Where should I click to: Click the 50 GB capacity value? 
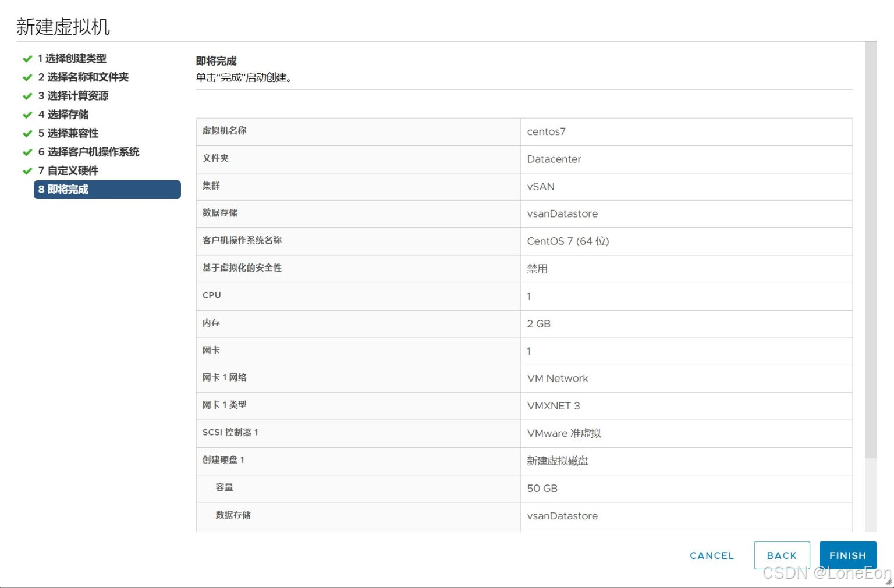542,488
